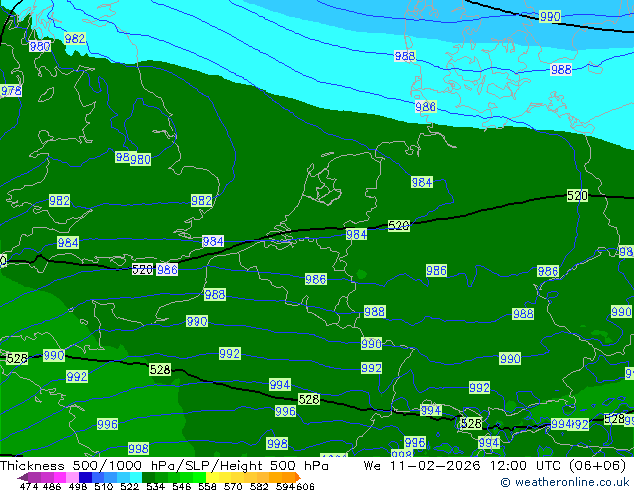The width and height of the screenshot is (634, 490).
Task: Click the 606 legend value
Action: tap(305, 486)
